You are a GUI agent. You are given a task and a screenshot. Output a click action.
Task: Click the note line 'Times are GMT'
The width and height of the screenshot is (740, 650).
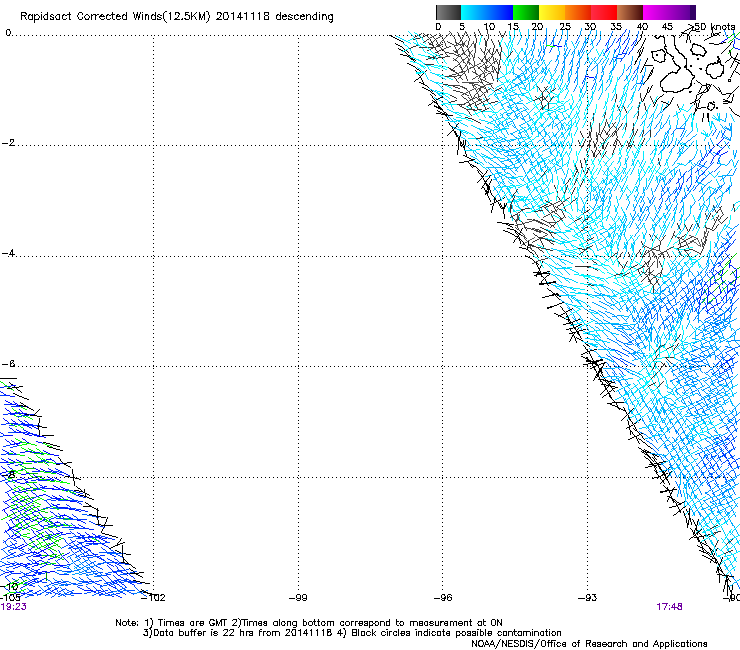tap(193, 623)
